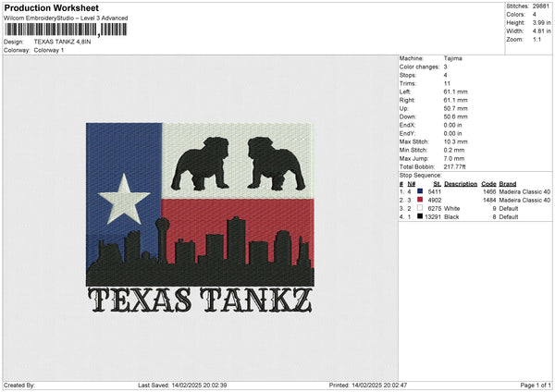This screenshot has height=392, width=555.
Task: Click the Total Bobbin value
Action: point(457,165)
